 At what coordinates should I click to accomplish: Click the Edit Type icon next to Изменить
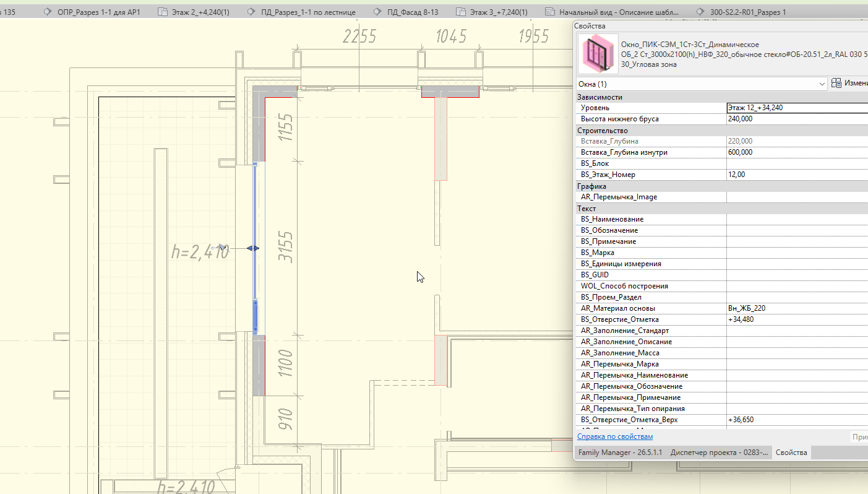click(x=836, y=83)
